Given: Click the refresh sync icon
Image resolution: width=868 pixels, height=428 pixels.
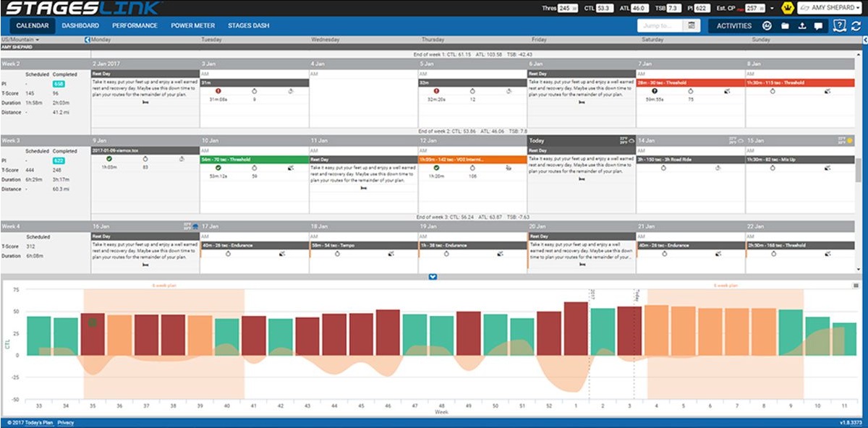Looking at the screenshot, I should (x=856, y=26).
